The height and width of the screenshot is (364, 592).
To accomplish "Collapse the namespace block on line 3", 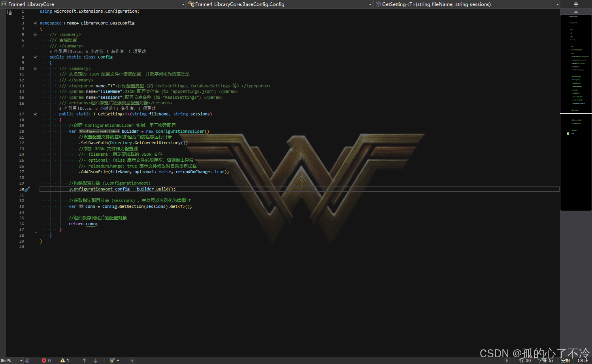I will 35,23.
